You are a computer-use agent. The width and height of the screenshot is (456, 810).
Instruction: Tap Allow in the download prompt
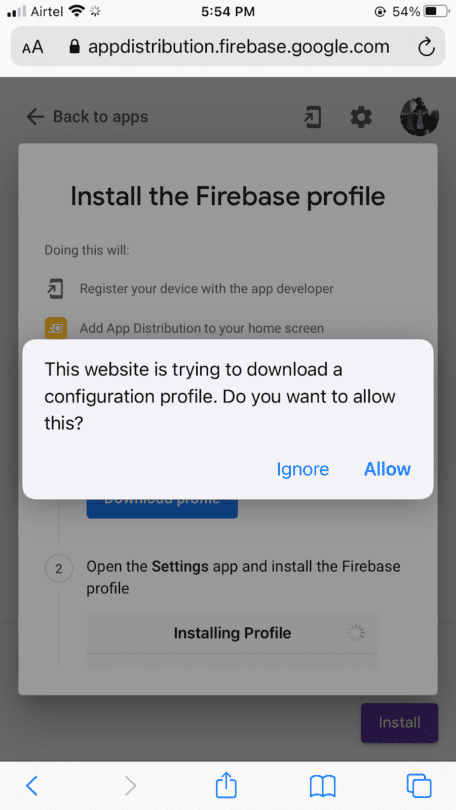[387, 469]
